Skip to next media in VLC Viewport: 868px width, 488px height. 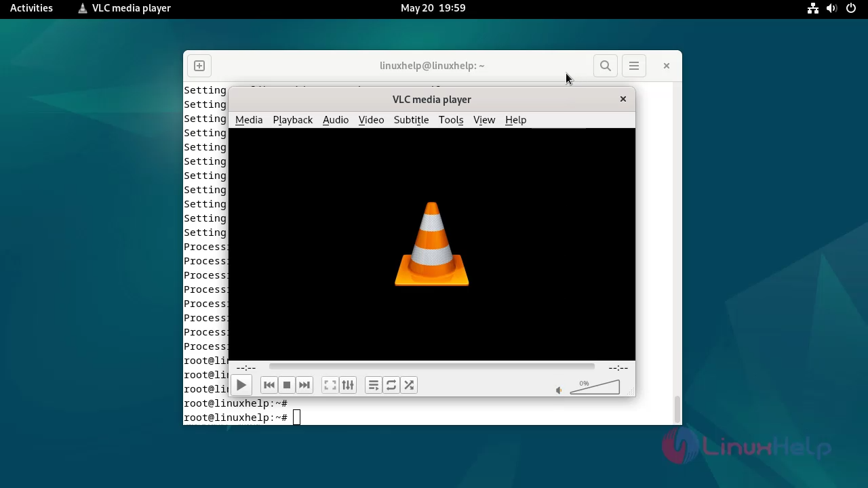click(x=304, y=385)
